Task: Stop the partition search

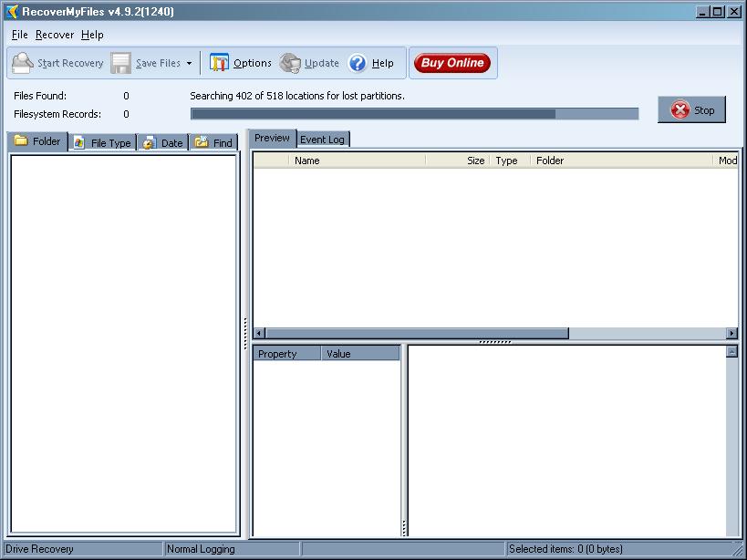Action: coord(692,110)
